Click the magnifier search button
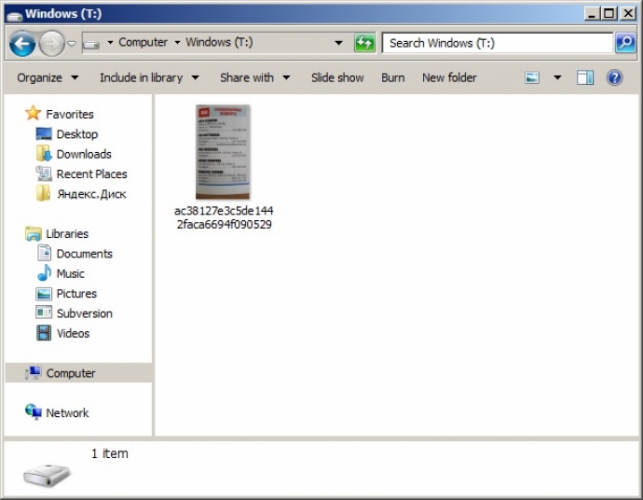The image size is (643, 500). point(625,43)
